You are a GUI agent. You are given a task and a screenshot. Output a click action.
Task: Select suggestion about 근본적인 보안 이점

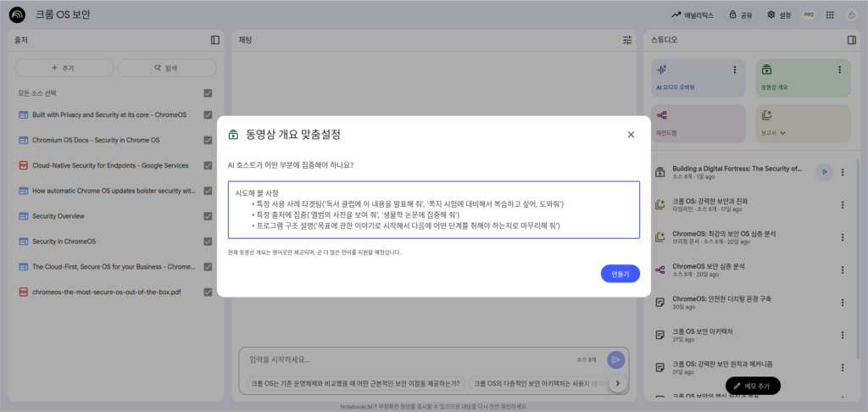(355, 382)
